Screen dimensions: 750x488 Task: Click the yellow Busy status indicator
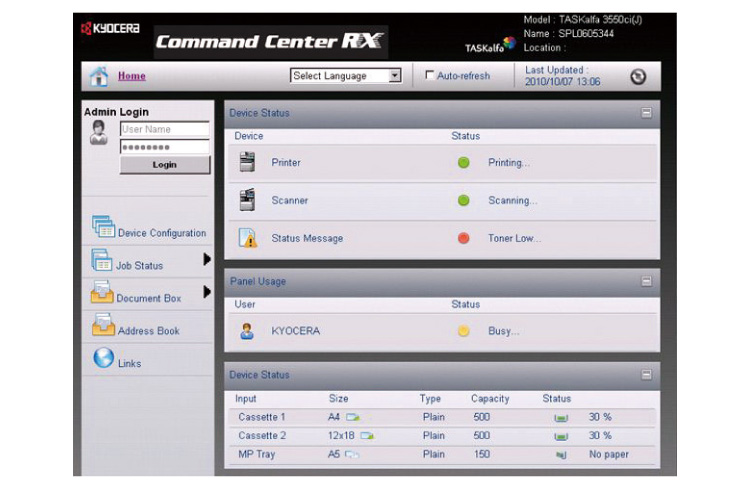point(463,331)
